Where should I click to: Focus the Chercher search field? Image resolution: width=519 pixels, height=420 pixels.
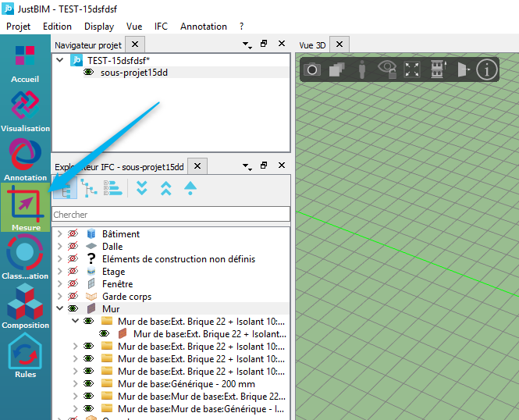click(x=171, y=215)
